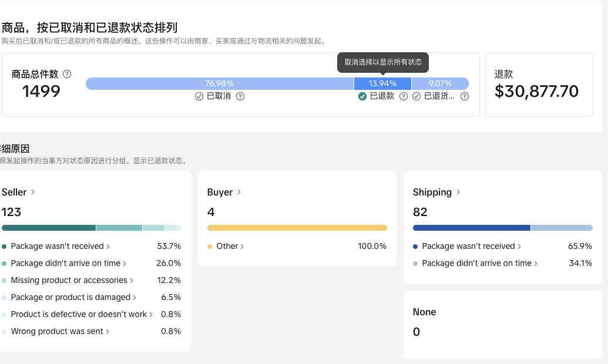Toggle the checked 已退款 status checkbox
This screenshot has width=608, height=364.
[x=362, y=96]
